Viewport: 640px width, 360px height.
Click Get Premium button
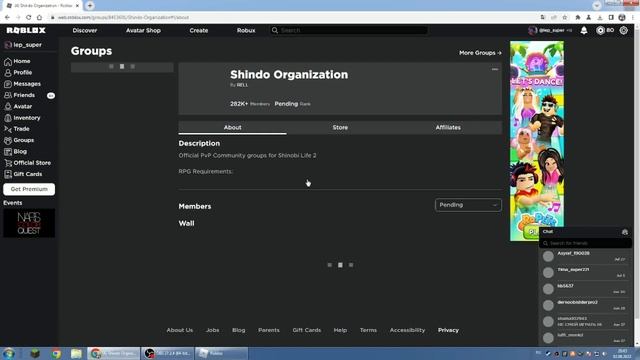click(x=29, y=189)
